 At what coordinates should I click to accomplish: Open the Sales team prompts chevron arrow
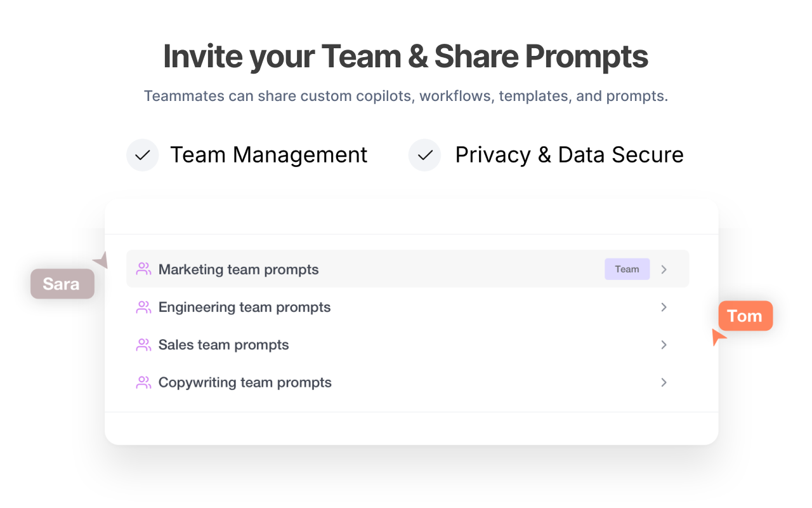(664, 345)
